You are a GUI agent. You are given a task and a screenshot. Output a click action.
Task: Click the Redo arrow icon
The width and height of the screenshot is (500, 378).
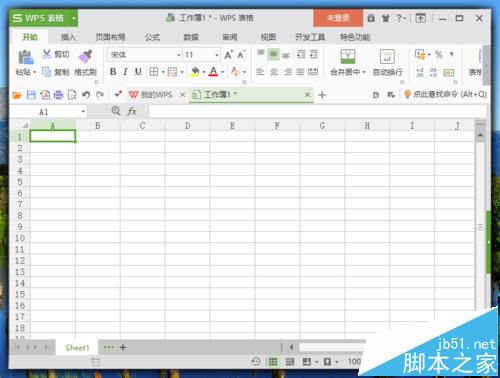100,95
